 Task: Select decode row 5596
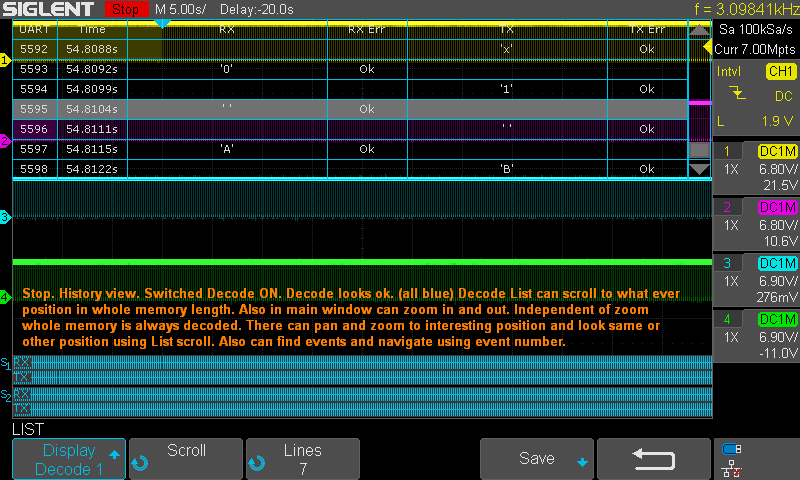[x=350, y=129]
